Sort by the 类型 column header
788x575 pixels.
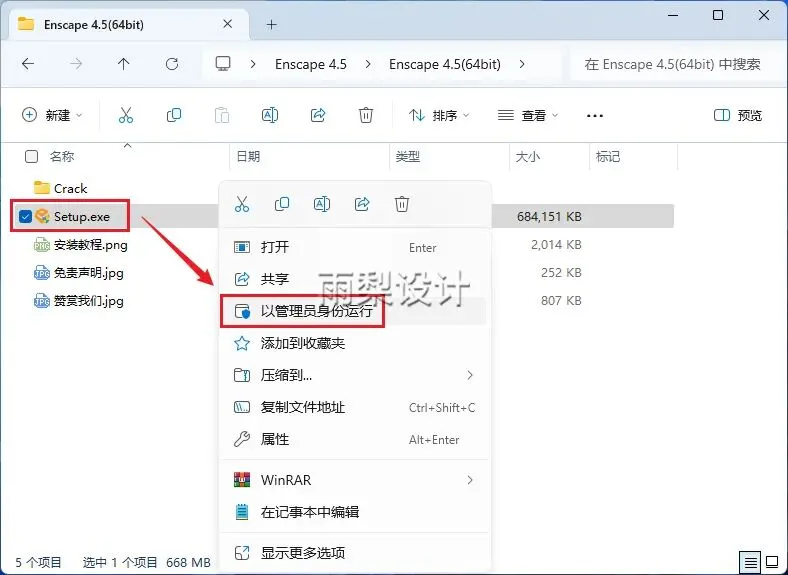tap(408, 156)
